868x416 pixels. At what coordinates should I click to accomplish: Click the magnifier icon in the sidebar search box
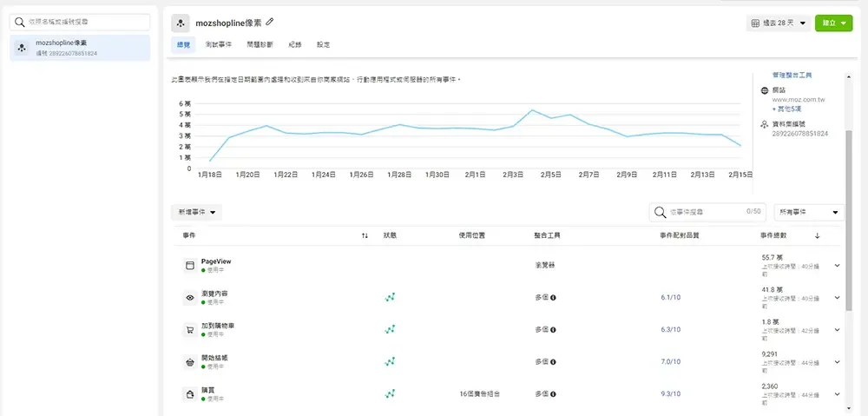(x=20, y=23)
